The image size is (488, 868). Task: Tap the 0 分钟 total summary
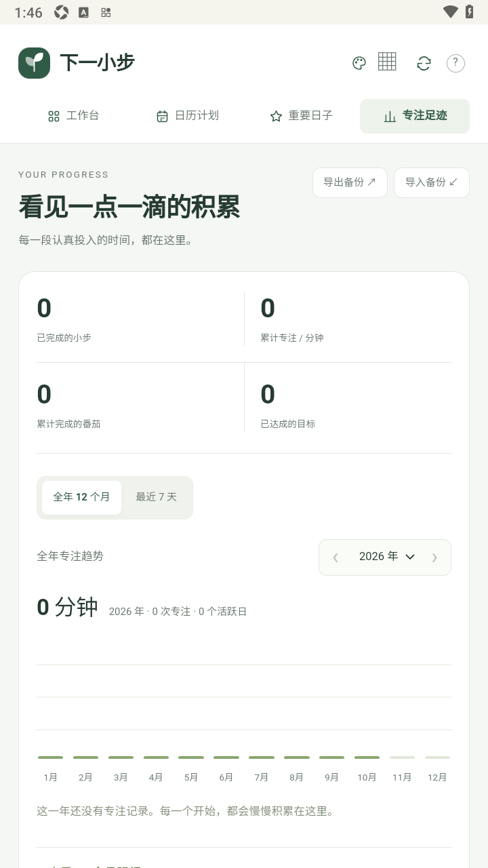click(x=68, y=607)
